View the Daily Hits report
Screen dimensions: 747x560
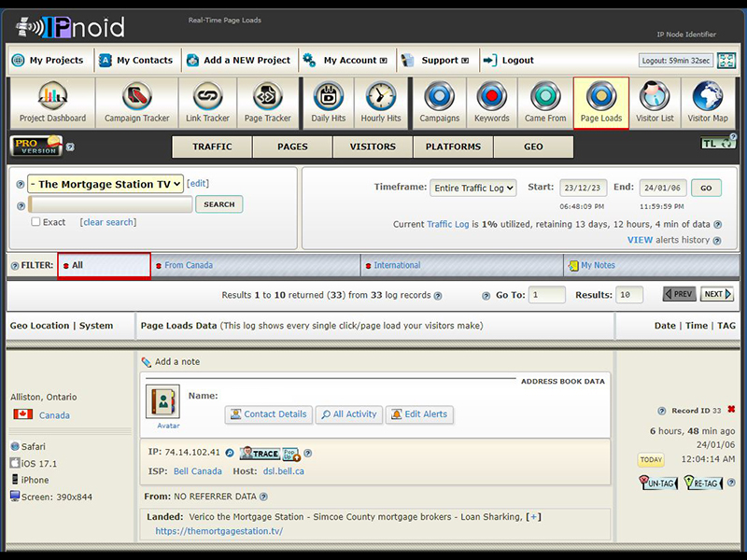point(329,103)
